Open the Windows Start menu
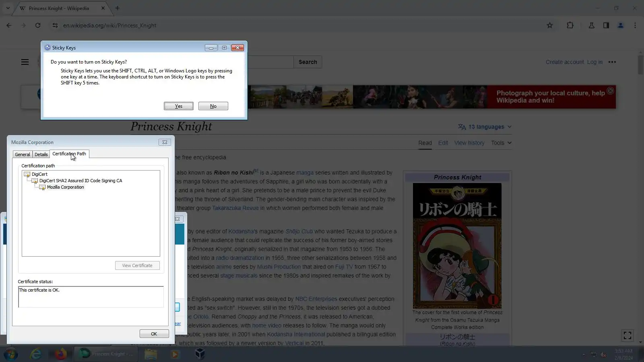The image size is (644, 362). [x=10, y=354]
